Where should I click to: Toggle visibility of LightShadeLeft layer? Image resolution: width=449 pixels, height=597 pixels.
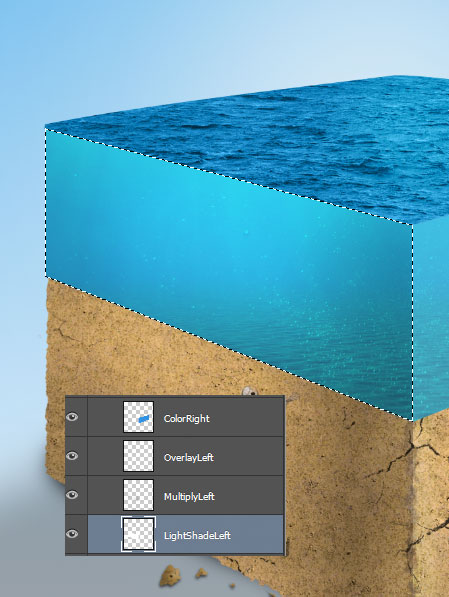(x=72, y=534)
